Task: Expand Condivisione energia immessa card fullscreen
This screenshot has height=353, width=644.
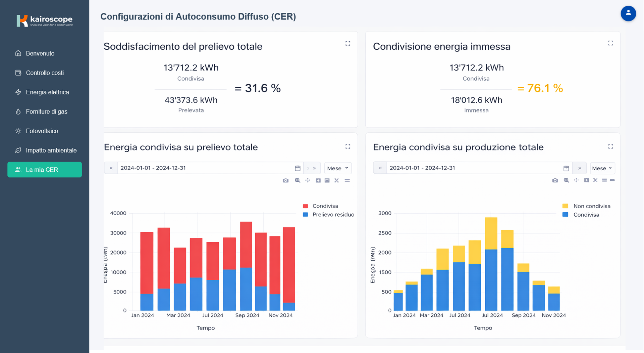Action: (x=610, y=43)
